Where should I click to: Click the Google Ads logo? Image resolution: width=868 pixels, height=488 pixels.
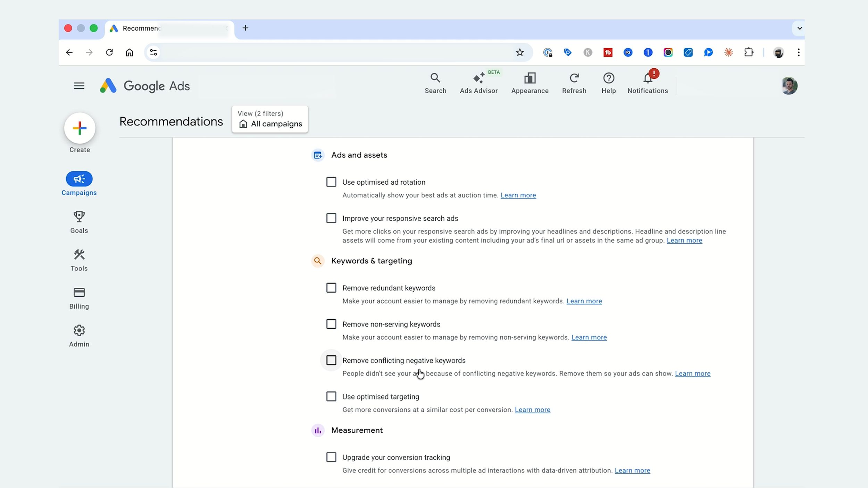pos(145,86)
